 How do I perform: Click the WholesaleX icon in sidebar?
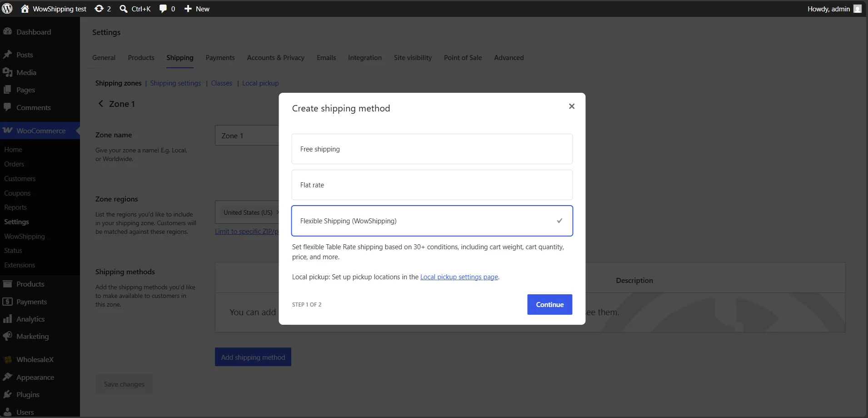[7, 359]
